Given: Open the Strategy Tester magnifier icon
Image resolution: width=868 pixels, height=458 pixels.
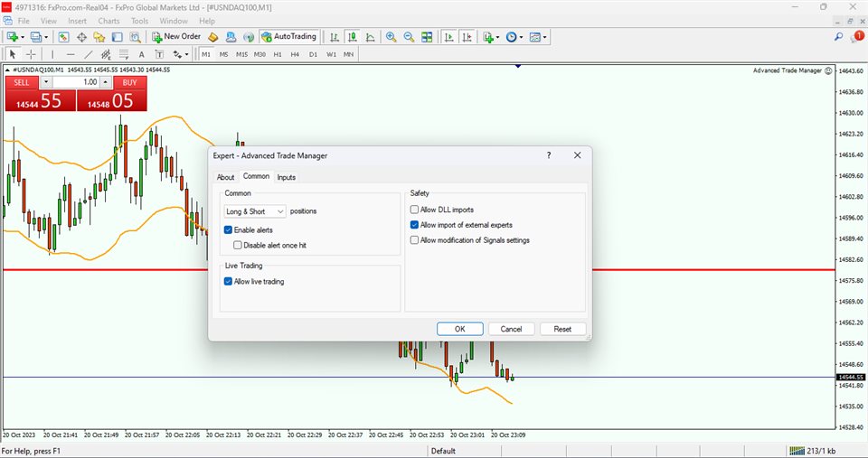Looking at the screenshot, I should pyautogui.click(x=135, y=37).
